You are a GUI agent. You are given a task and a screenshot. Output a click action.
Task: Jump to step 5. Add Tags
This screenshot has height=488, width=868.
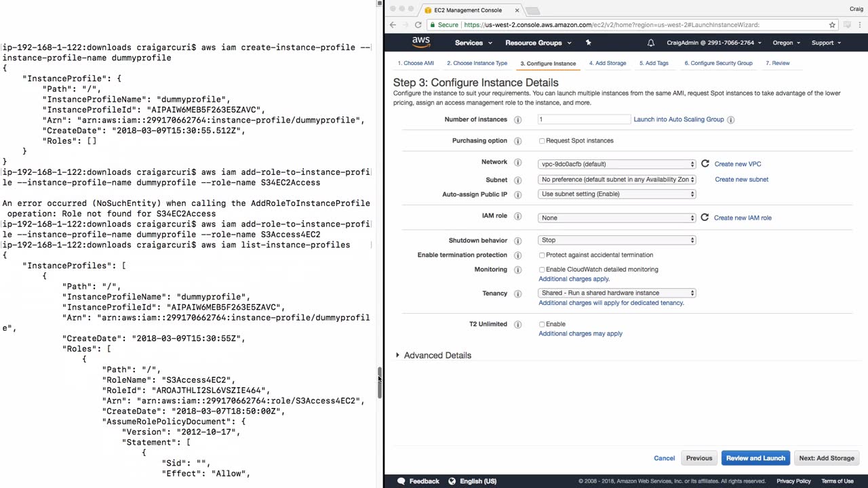pos(654,63)
